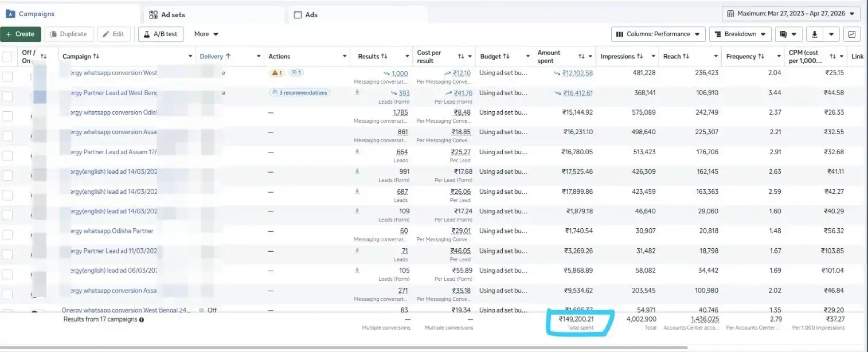The height and width of the screenshot is (352, 868).
Task: Switch to the Ads tab
Action: (x=311, y=15)
